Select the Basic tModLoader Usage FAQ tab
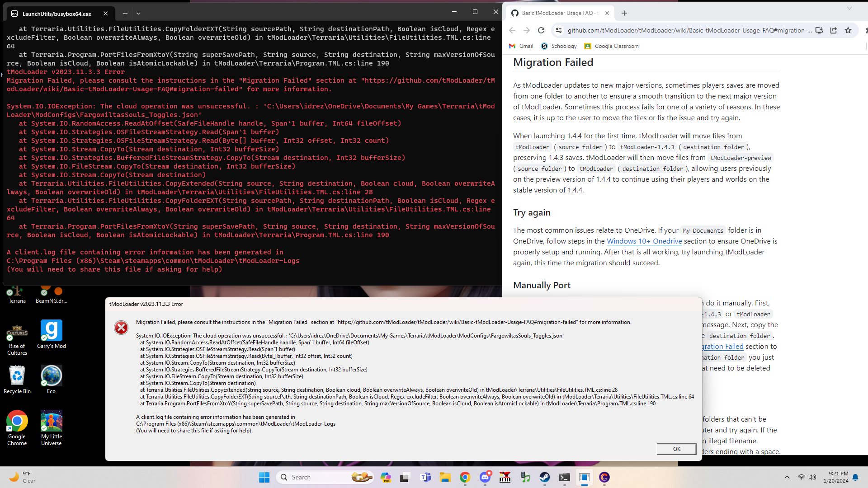Screen dimensions: 868x488 558,13
